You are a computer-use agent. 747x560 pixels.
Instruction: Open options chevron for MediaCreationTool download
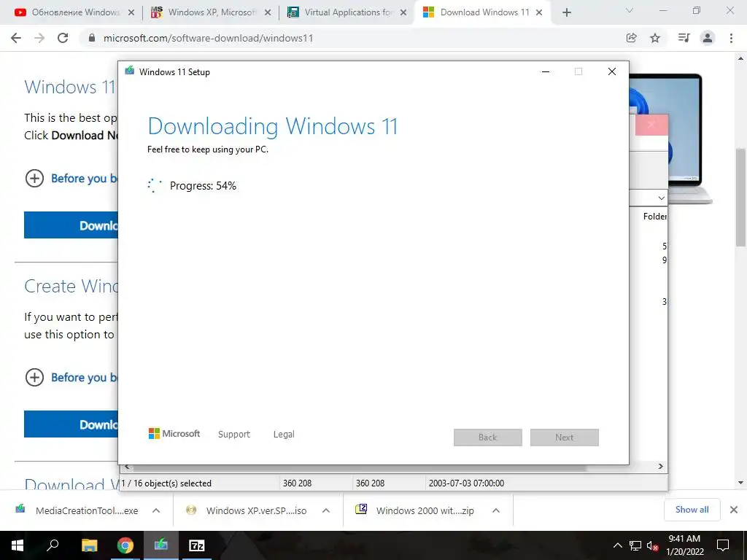pyautogui.click(x=156, y=510)
